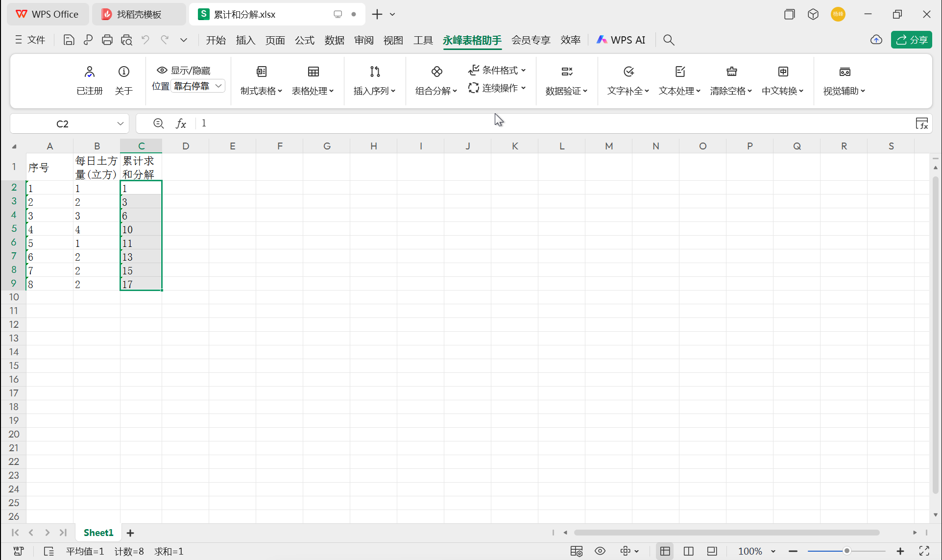Adjust the zoom slider
942x560 pixels.
click(x=847, y=551)
